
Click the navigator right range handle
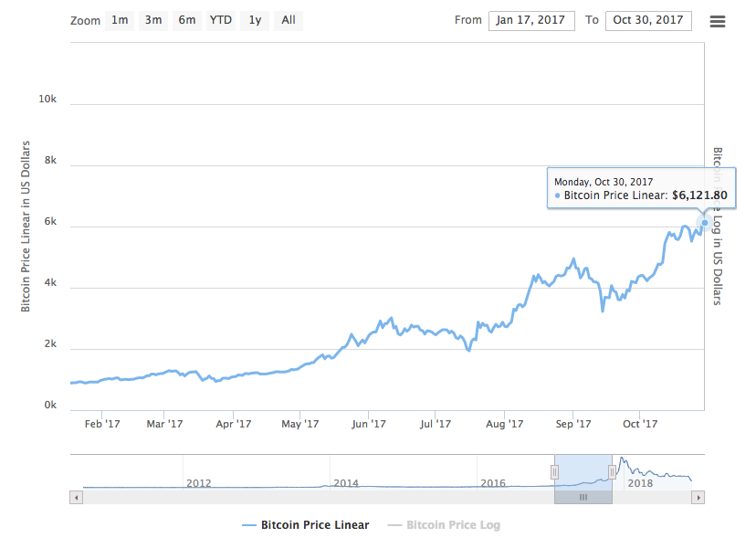[612, 472]
